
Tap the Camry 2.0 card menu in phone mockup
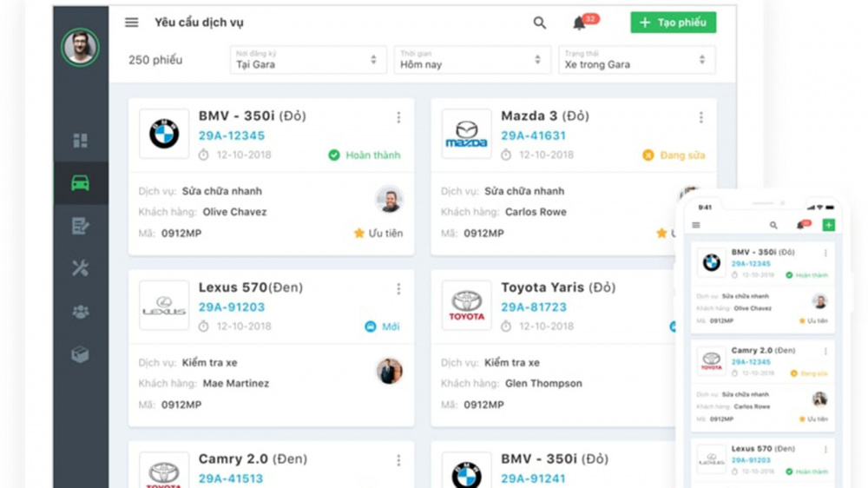coord(825,351)
